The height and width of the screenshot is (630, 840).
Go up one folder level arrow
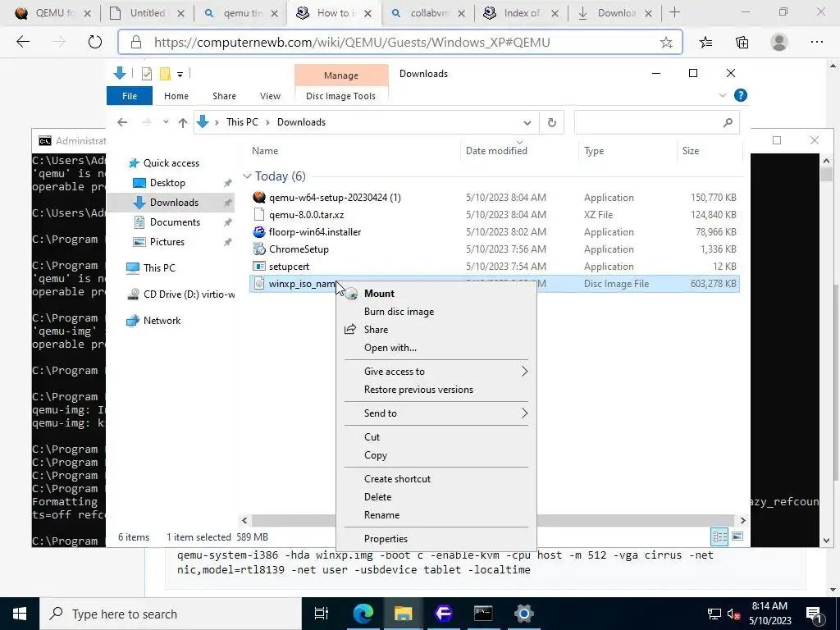point(183,123)
